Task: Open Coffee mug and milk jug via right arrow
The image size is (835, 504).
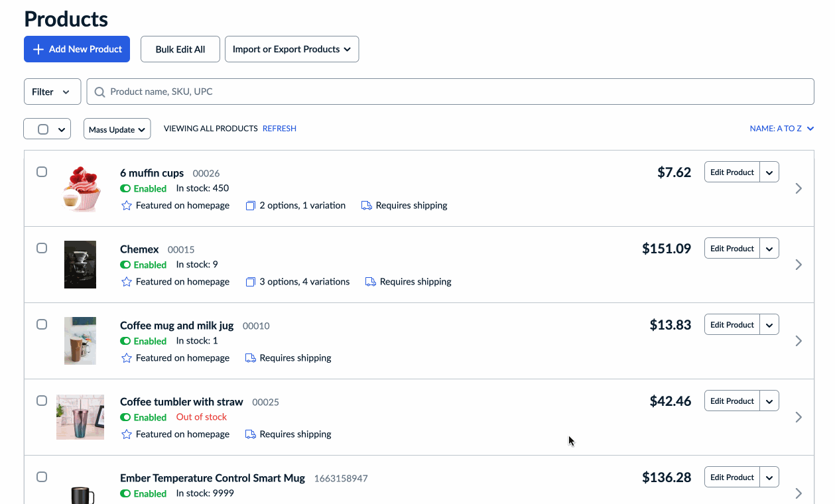Action: click(x=799, y=341)
